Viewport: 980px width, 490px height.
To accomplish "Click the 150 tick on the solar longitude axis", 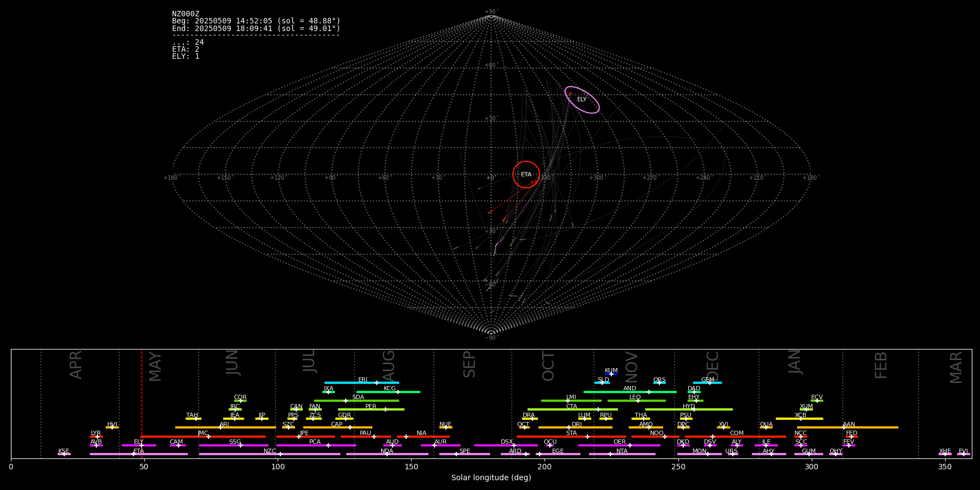I will [x=411, y=467].
